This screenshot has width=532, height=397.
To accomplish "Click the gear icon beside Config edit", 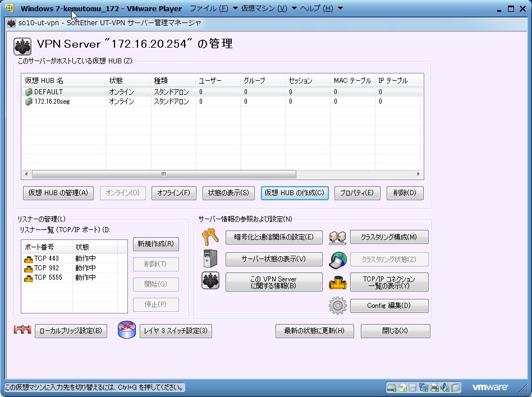I will [x=338, y=306].
